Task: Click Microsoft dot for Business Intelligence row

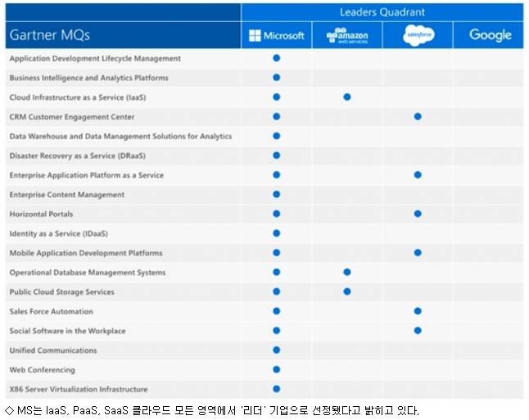Action: click(x=277, y=78)
